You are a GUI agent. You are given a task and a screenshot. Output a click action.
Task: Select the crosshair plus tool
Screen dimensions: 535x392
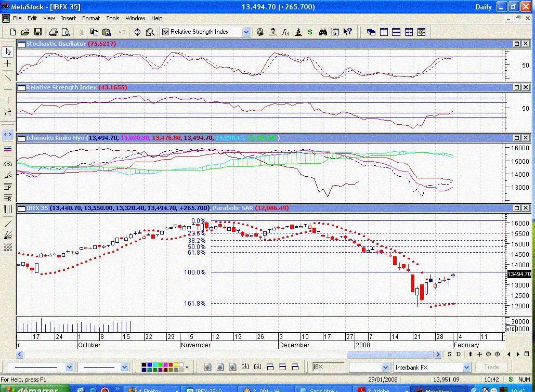[x=8, y=63]
